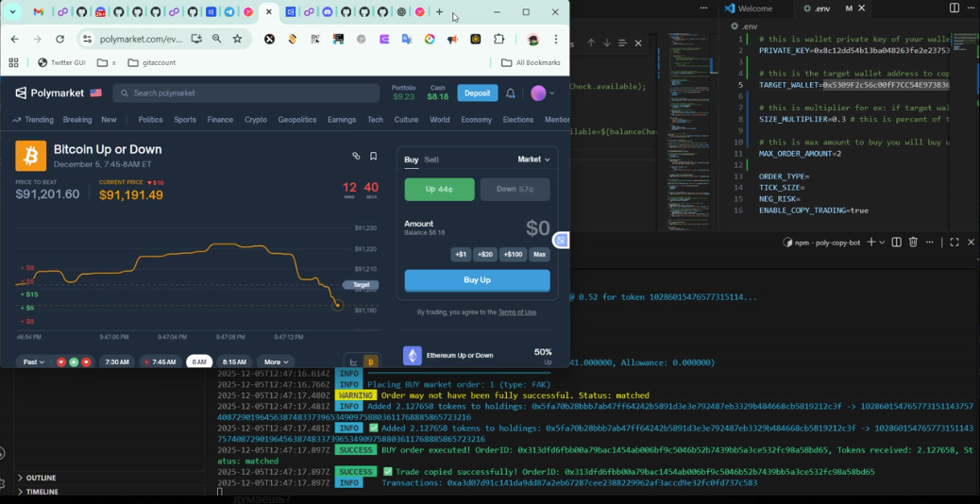Viewport: 980px width, 504px height.
Task: Click the Deposit button
Action: (x=478, y=93)
